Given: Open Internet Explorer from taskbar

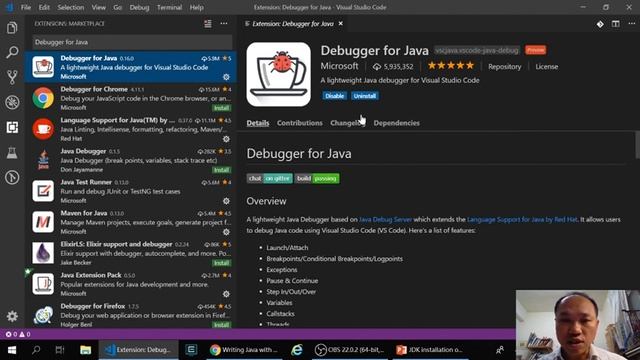Looking at the screenshot, I should [297, 350].
